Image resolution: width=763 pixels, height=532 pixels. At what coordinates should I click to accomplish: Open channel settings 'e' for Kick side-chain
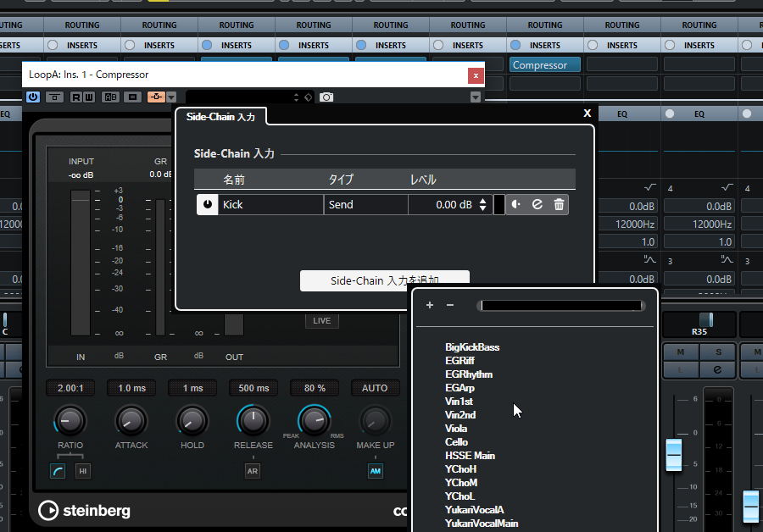point(537,205)
